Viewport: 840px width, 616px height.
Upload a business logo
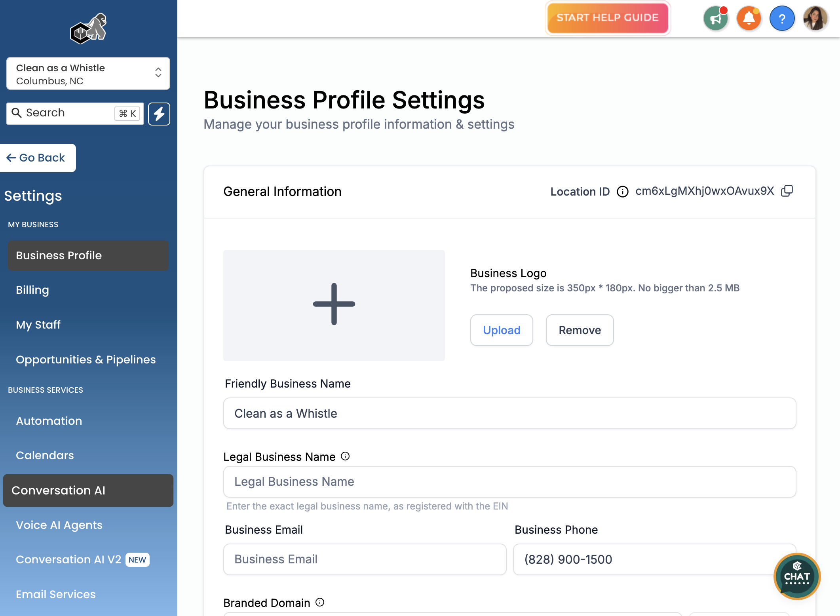[x=502, y=330]
